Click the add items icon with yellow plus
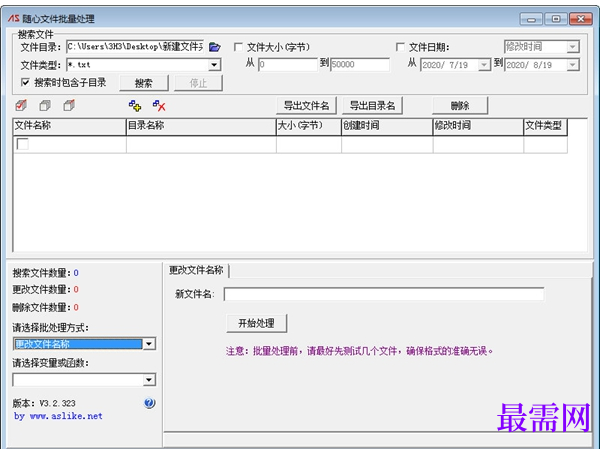This screenshot has width=609, height=449. tap(135, 105)
